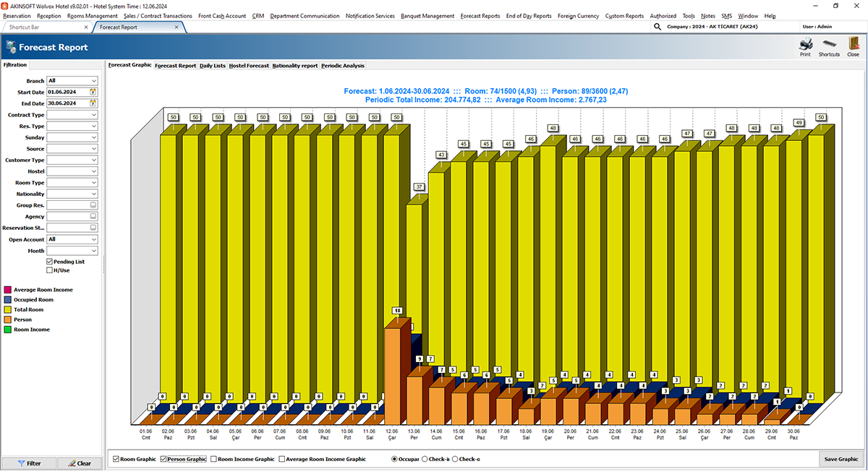The height and width of the screenshot is (472, 868).
Task: Expand the Branch dropdown
Action: [x=94, y=81]
